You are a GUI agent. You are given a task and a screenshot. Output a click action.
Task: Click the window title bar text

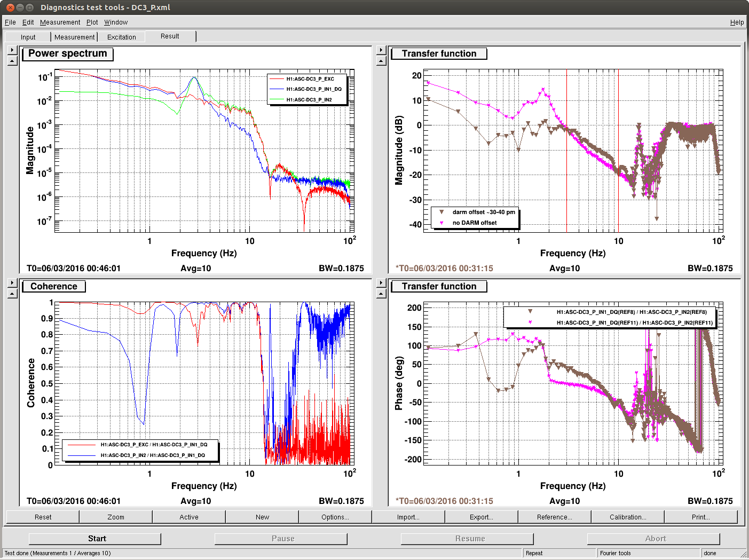(106, 7)
